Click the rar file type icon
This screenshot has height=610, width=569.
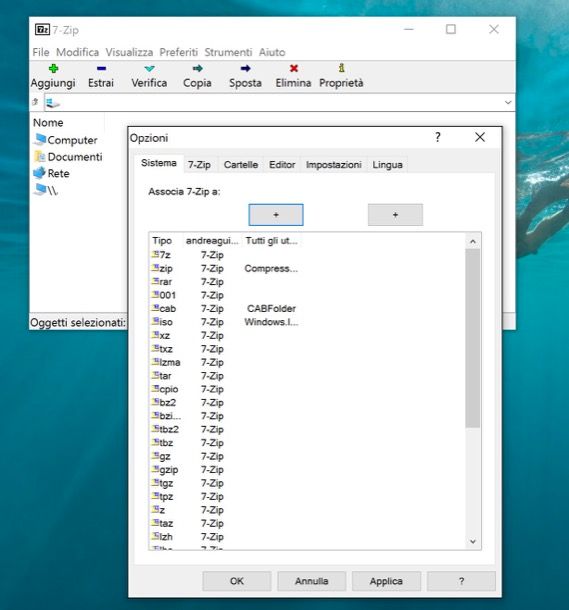click(155, 281)
